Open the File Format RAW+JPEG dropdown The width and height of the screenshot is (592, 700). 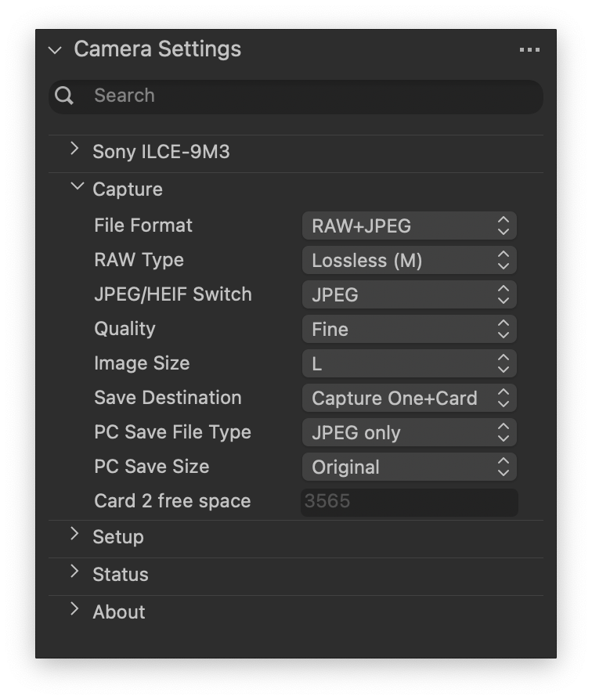tap(409, 226)
